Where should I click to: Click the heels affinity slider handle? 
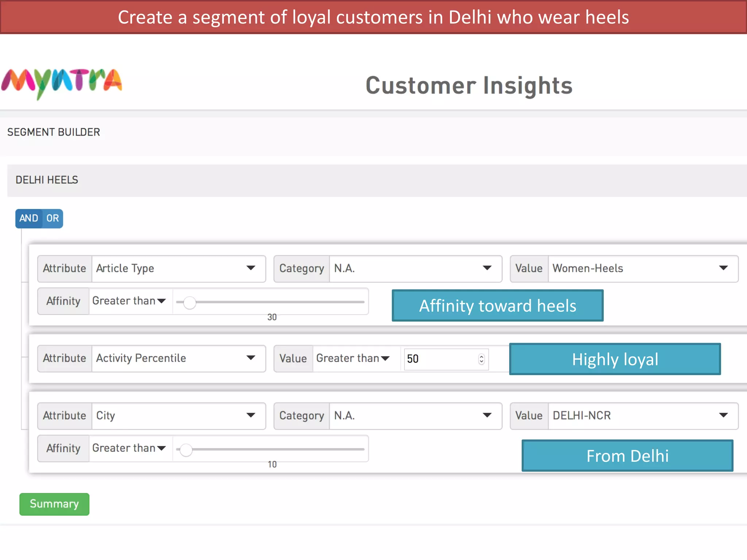(190, 302)
